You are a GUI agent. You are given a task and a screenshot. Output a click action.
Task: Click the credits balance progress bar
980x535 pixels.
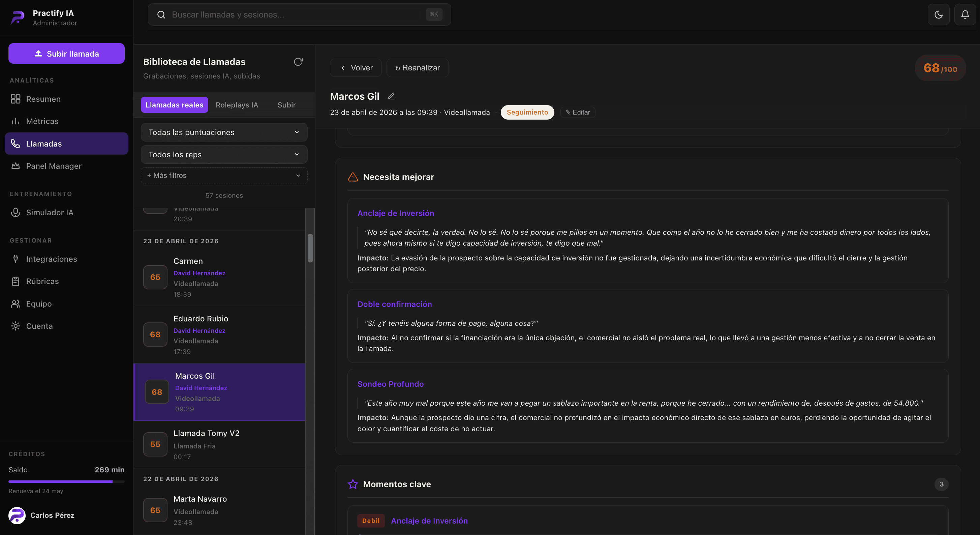pos(67,482)
